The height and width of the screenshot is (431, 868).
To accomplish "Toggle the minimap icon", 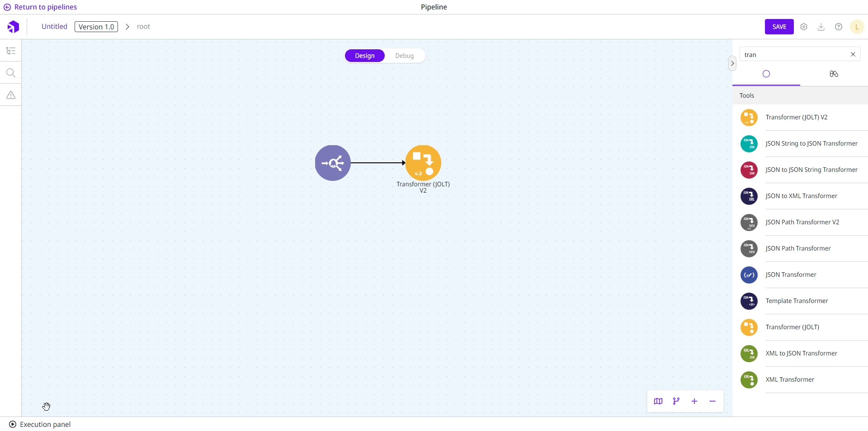I will coord(658,401).
